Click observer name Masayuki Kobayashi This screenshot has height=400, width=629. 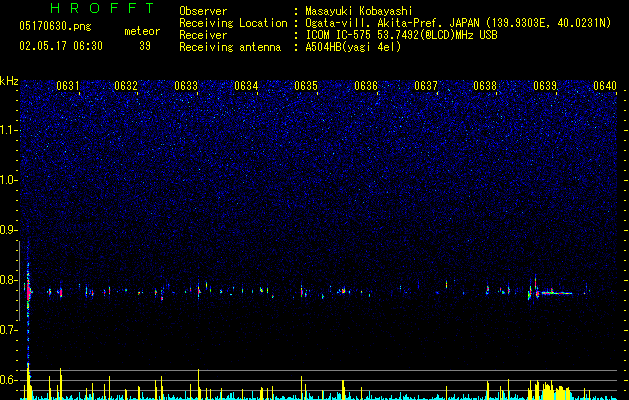pyautogui.click(x=358, y=11)
